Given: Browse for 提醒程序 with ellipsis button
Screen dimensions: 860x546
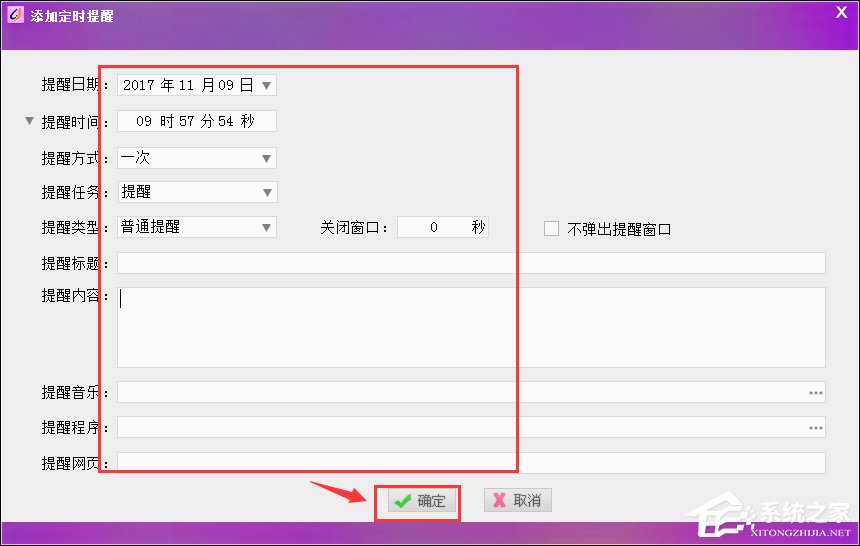Looking at the screenshot, I should (x=816, y=427).
